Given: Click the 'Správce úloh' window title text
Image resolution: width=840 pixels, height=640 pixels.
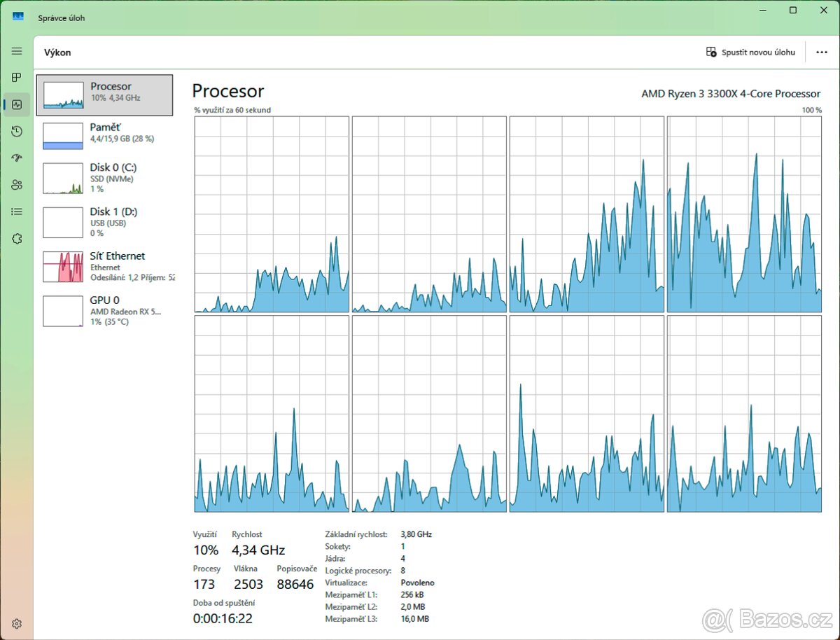Looking at the screenshot, I should coord(62,18).
